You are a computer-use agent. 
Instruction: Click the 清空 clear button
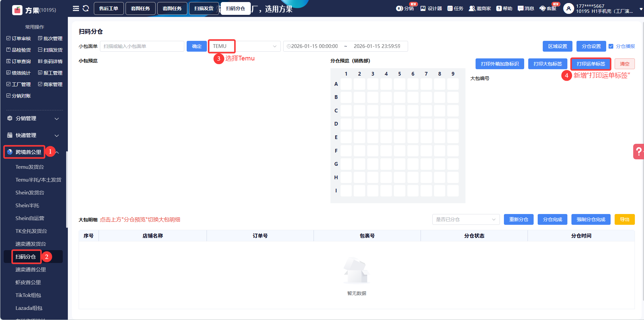[x=625, y=64]
